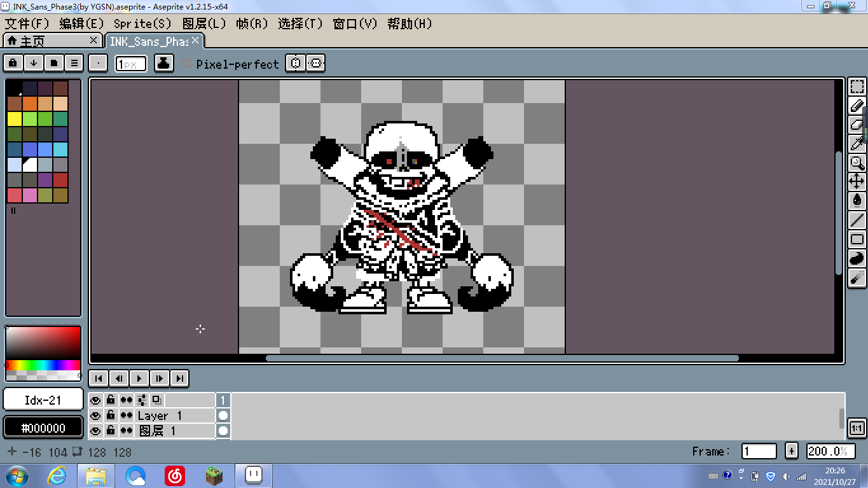The width and height of the screenshot is (868, 488).
Task: Open the 选择(T) menu
Action: 300,24
